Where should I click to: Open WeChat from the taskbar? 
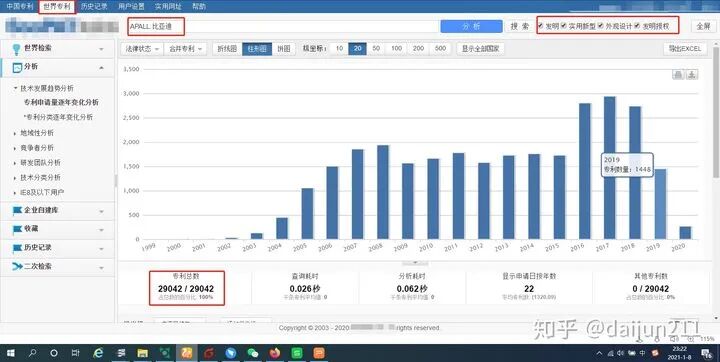pyautogui.click(x=253, y=353)
